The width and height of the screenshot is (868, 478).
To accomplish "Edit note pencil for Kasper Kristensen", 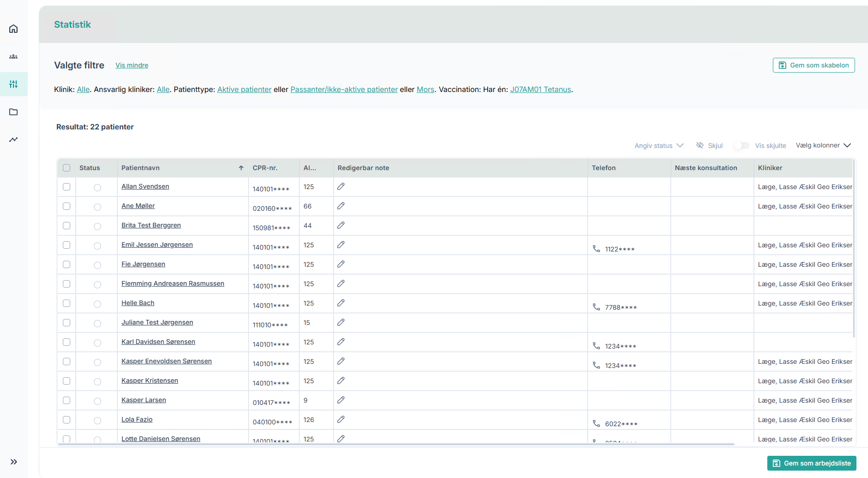I will [341, 380].
